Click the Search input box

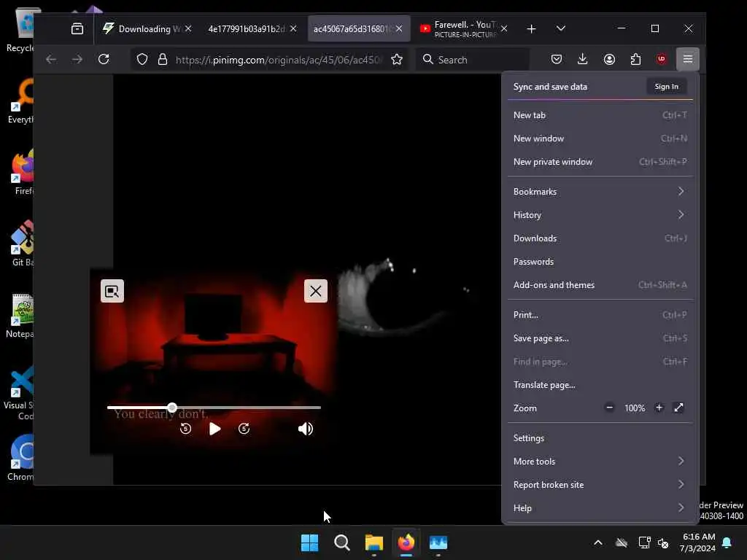click(473, 60)
